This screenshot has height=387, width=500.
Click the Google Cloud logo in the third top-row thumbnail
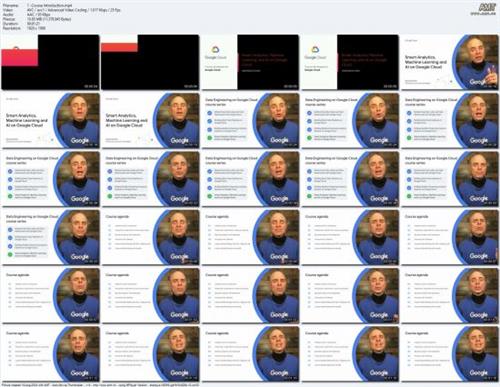point(215,52)
